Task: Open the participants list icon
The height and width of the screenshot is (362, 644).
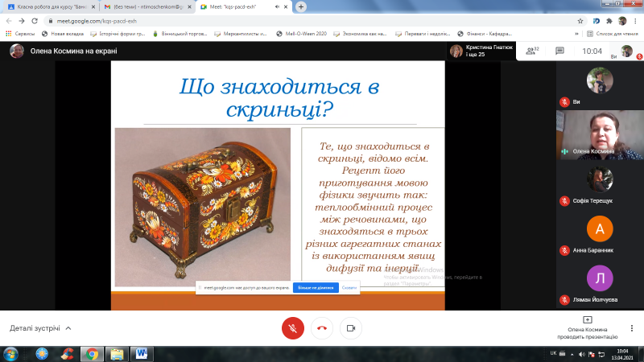Action: coord(532,51)
